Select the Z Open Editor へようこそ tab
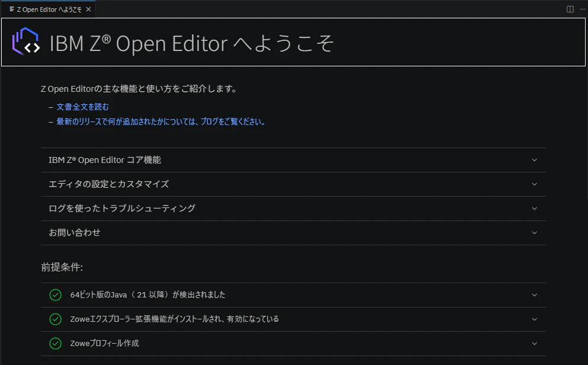Viewport: 588px width, 365px height. pos(49,9)
